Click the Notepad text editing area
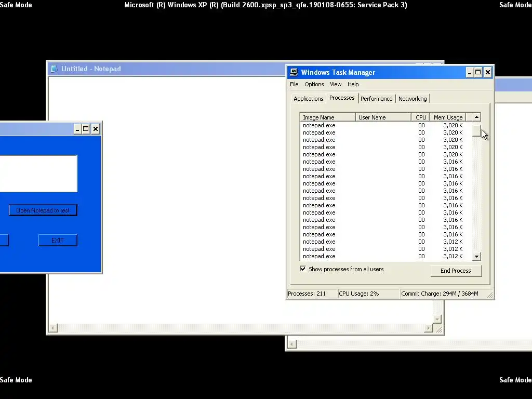The height and width of the screenshot is (399, 532). tap(193, 200)
